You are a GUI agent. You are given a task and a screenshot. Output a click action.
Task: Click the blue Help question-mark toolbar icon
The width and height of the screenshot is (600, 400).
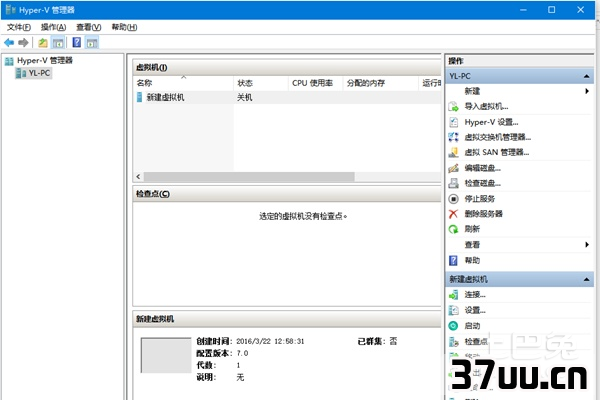point(77,42)
